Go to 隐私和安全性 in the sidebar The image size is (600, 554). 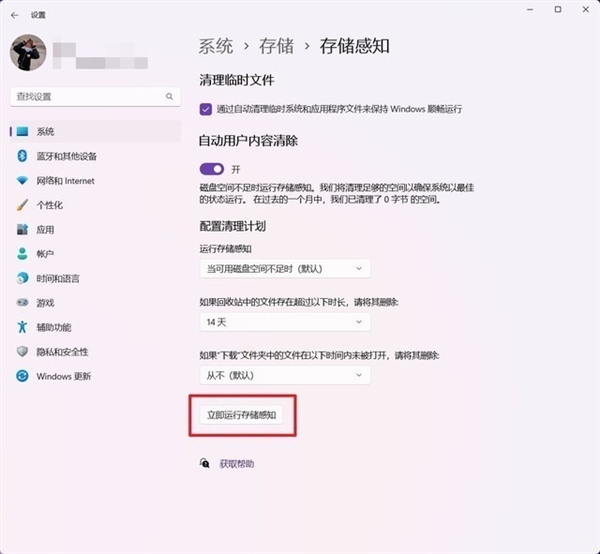tap(62, 352)
